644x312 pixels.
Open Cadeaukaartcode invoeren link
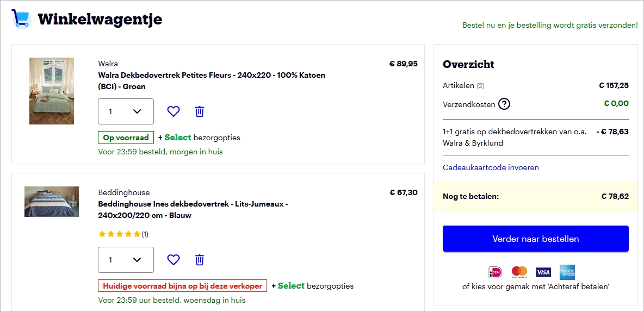[491, 167]
